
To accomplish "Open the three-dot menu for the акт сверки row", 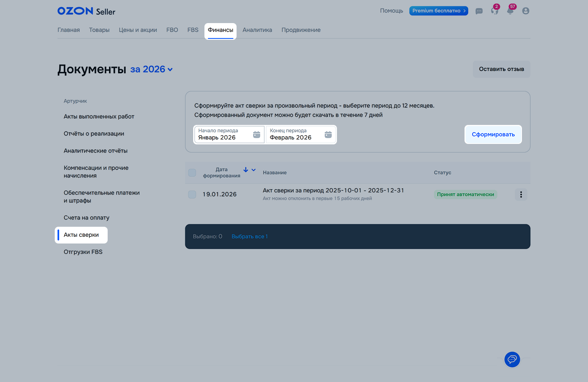I will point(521,195).
